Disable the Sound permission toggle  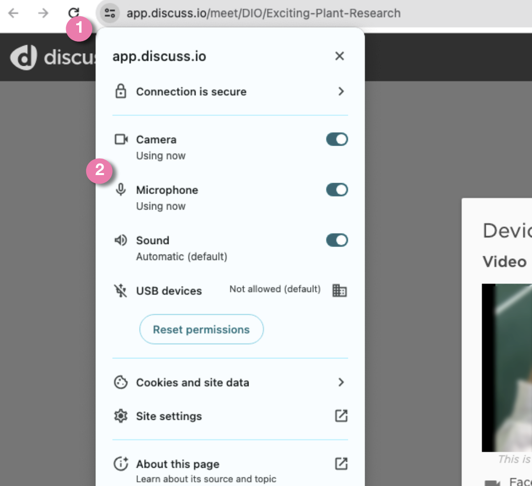pyautogui.click(x=337, y=240)
